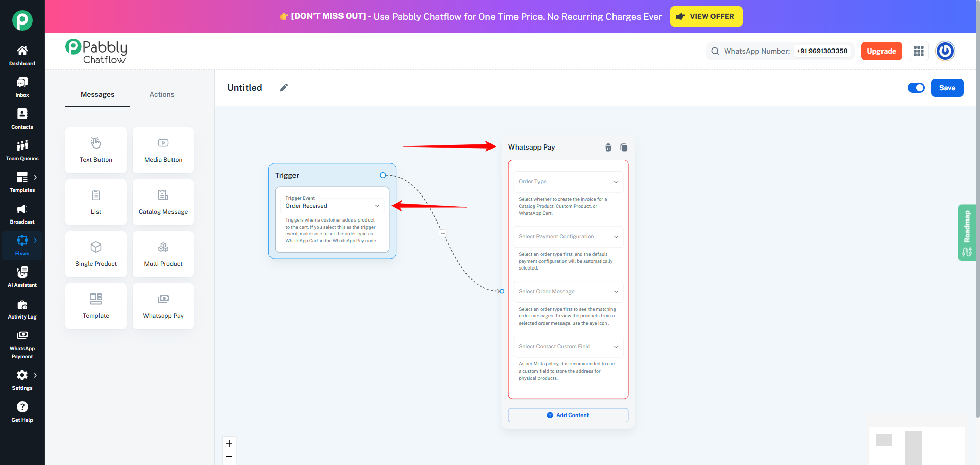Click the Whatsapp Pay node title

click(531, 147)
